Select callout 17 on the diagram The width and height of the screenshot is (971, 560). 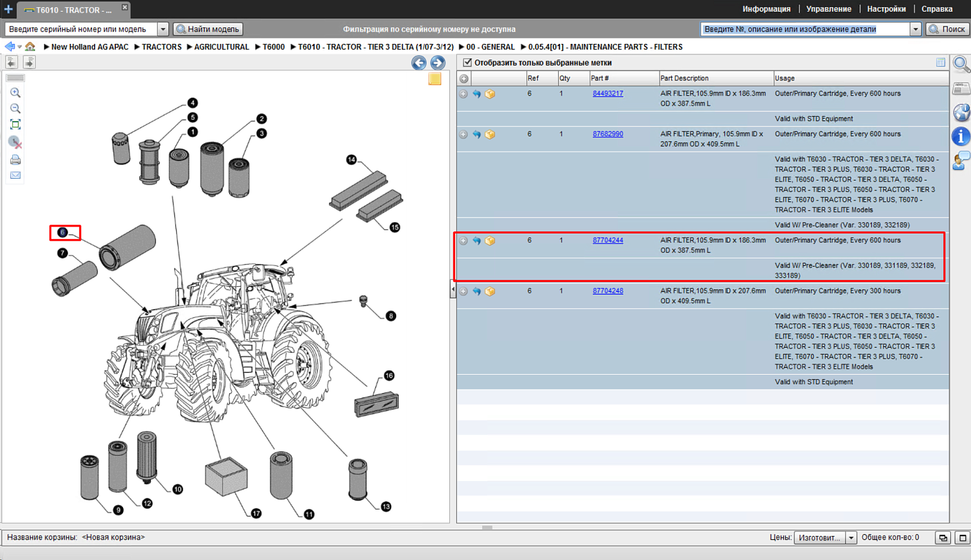(x=256, y=513)
